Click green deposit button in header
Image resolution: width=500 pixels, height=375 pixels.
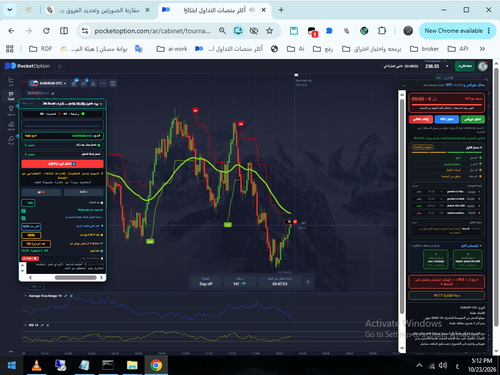[465, 66]
